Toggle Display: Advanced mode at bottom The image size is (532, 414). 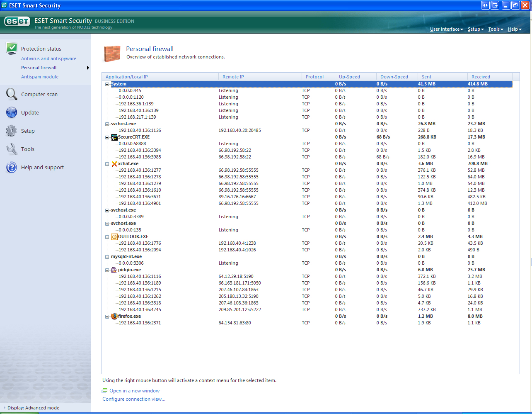33,408
